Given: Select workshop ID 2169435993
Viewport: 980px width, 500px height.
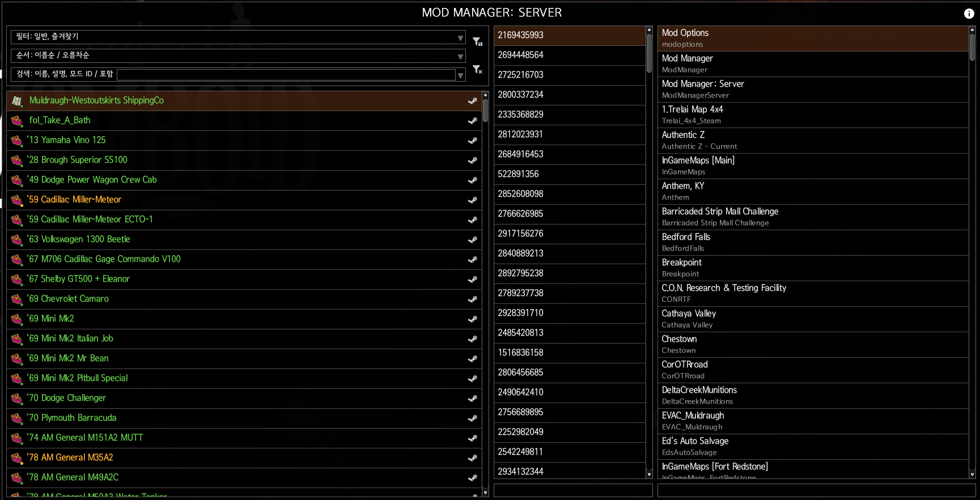Looking at the screenshot, I should coord(570,35).
